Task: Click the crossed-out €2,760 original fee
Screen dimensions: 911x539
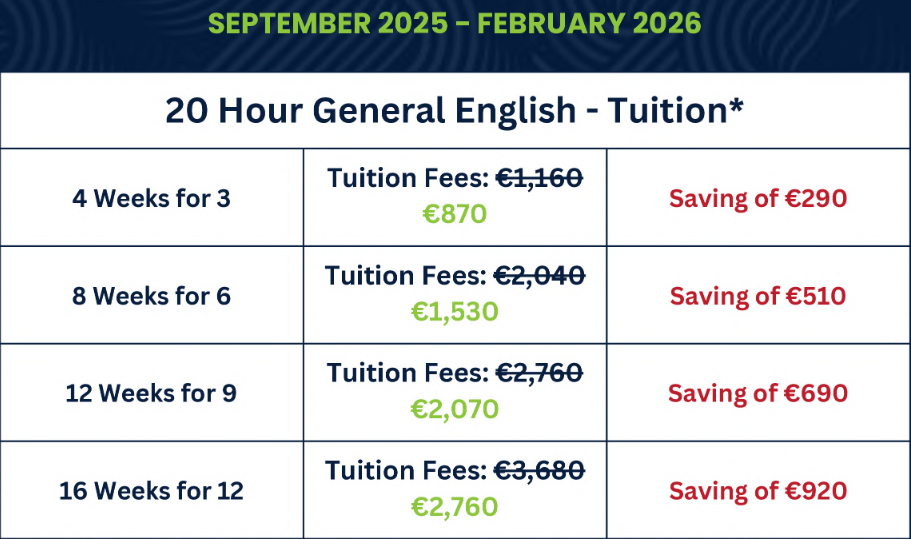Action: 540,374
